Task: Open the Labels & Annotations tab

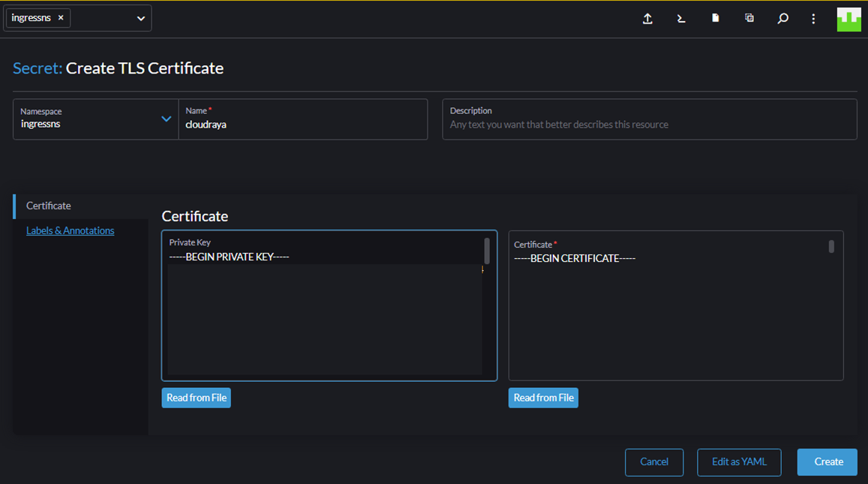Action: click(71, 230)
